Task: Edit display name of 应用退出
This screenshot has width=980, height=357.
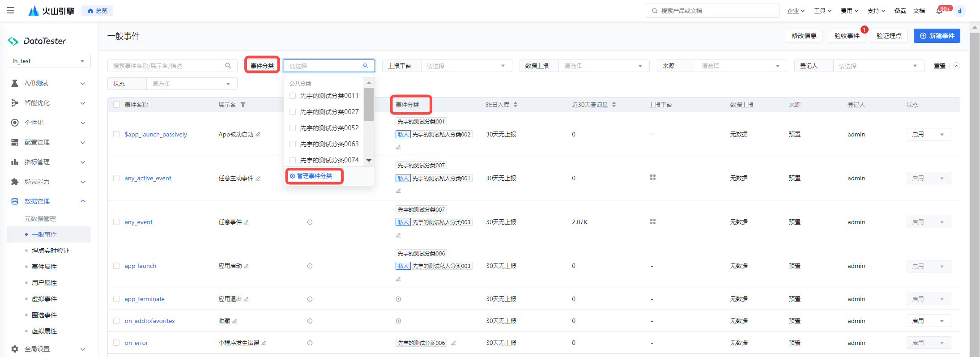Action: pyautogui.click(x=247, y=299)
